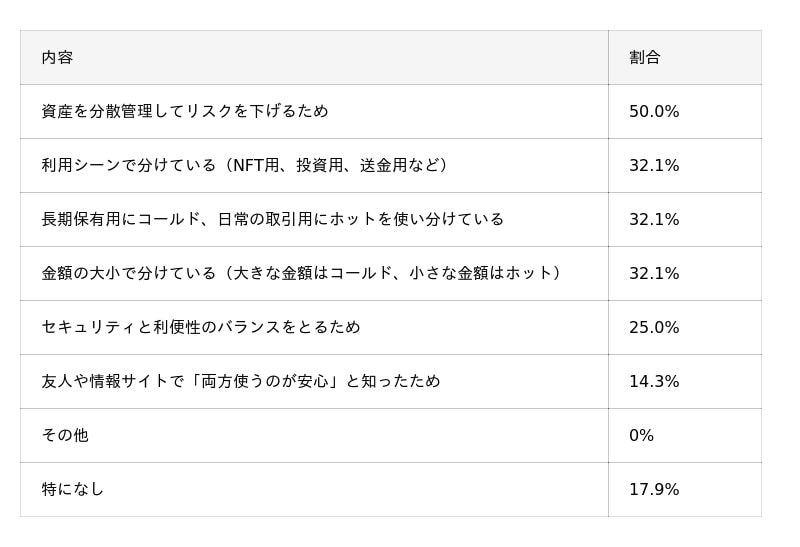Image resolution: width=800 pixels, height=547 pixels.
Task: Select the '長期保有用にコールド' row text
Action: point(120,219)
